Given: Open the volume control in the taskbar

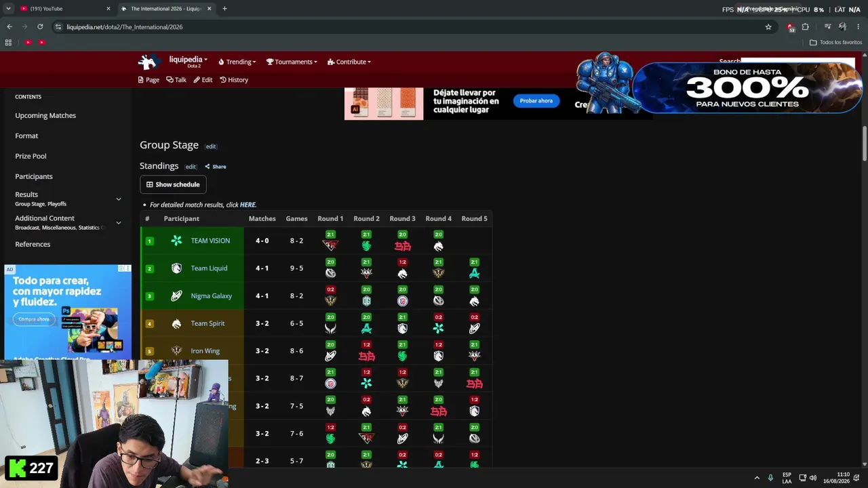Looking at the screenshot, I should tap(812, 478).
